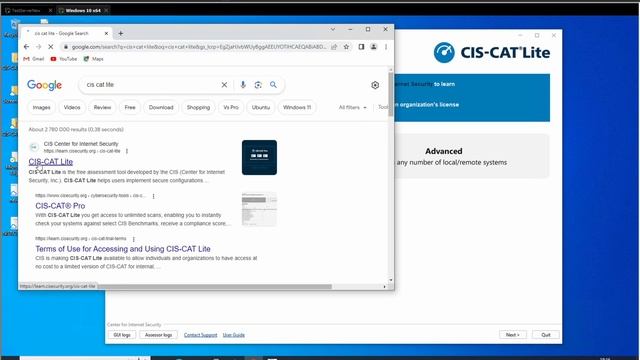
Task: Click the browser horizontal scrollbar
Action: tap(214, 287)
